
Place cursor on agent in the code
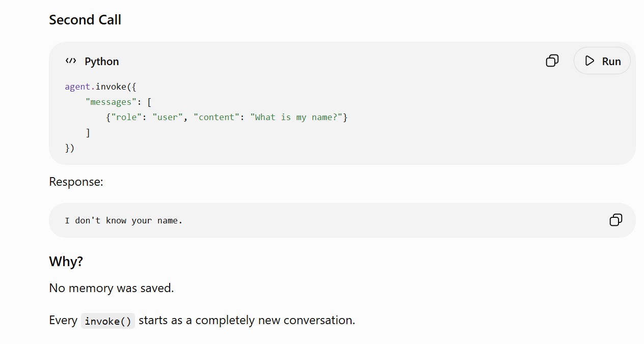coord(77,87)
